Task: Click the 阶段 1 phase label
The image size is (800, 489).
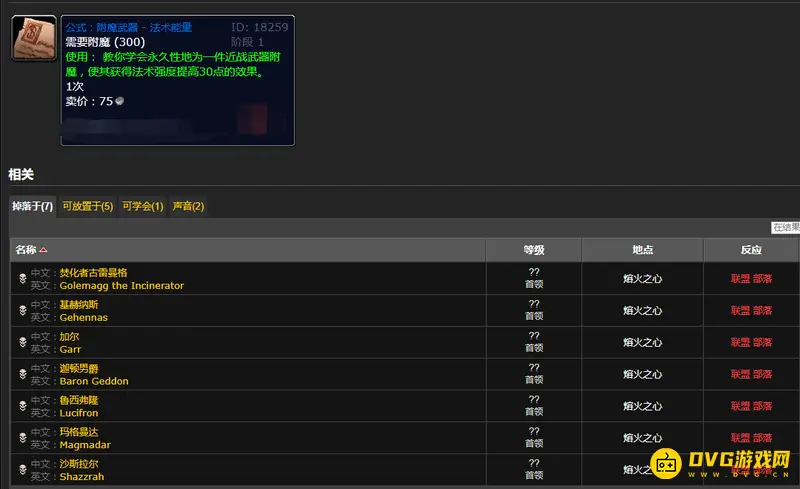Action: point(247,42)
